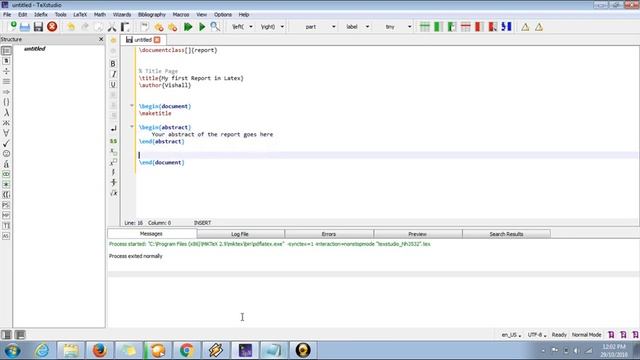Switch to the Preview tab

[418, 234]
